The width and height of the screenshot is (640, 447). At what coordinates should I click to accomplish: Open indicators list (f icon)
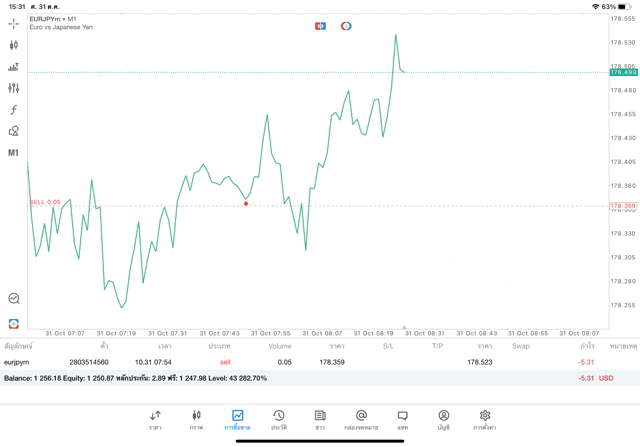[x=13, y=110]
